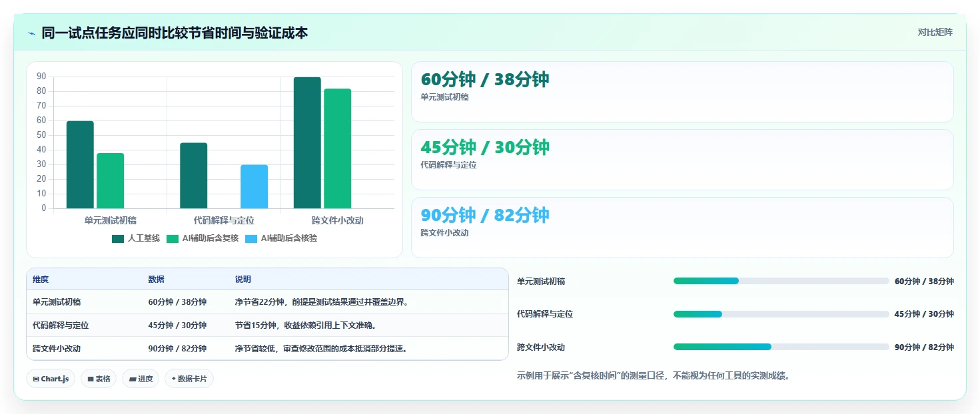Click 单元测试初稿 in the table's first column
The height and width of the screenshot is (414, 980).
pos(57,302)
